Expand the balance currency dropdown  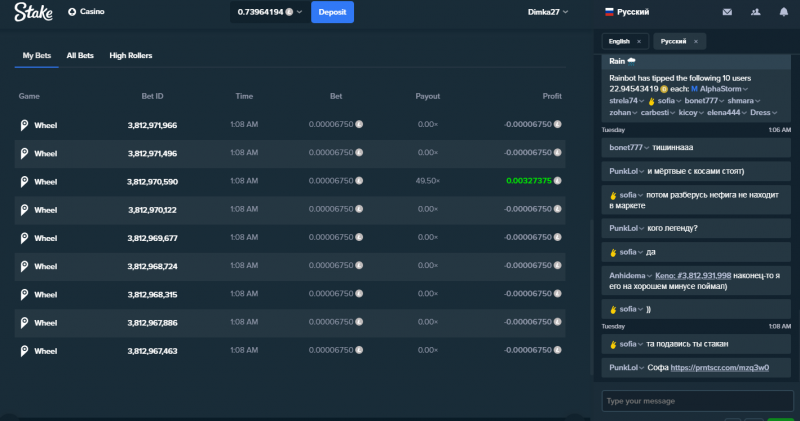click(x=299, y=12)
